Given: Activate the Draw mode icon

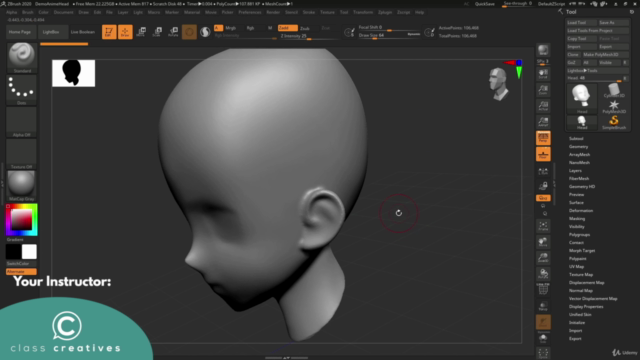Looking at the screenshot, I should [x=125, y=32].
